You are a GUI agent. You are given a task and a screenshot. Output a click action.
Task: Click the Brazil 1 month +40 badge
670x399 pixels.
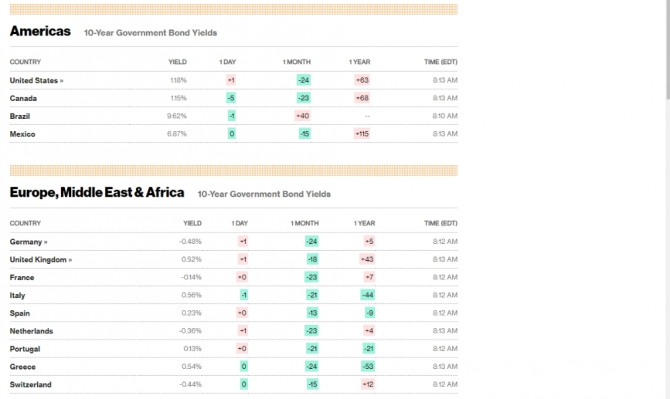click(303, 116)
